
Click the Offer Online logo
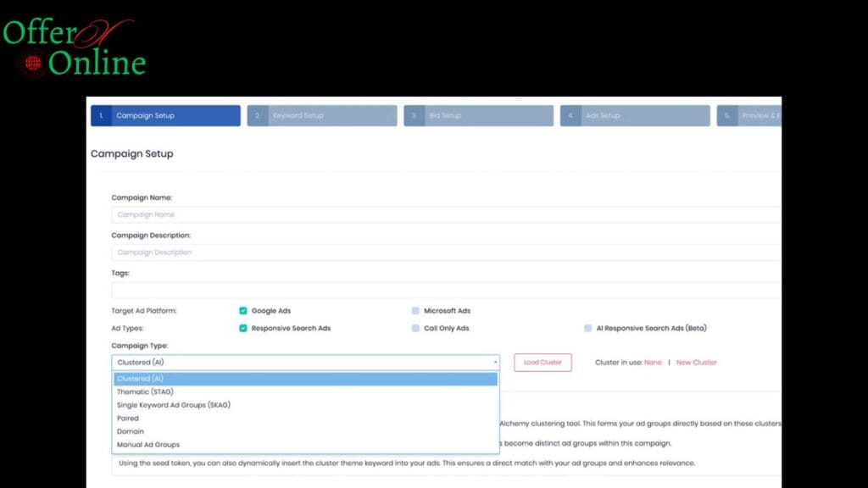pyautogui.click(x=75, y=49)
